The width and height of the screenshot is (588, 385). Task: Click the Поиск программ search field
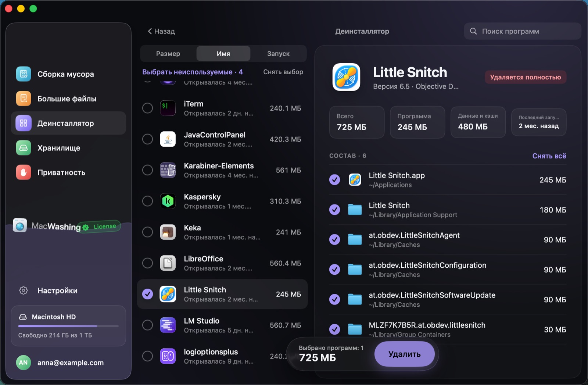pyautogui.click(x=522, y=31)
